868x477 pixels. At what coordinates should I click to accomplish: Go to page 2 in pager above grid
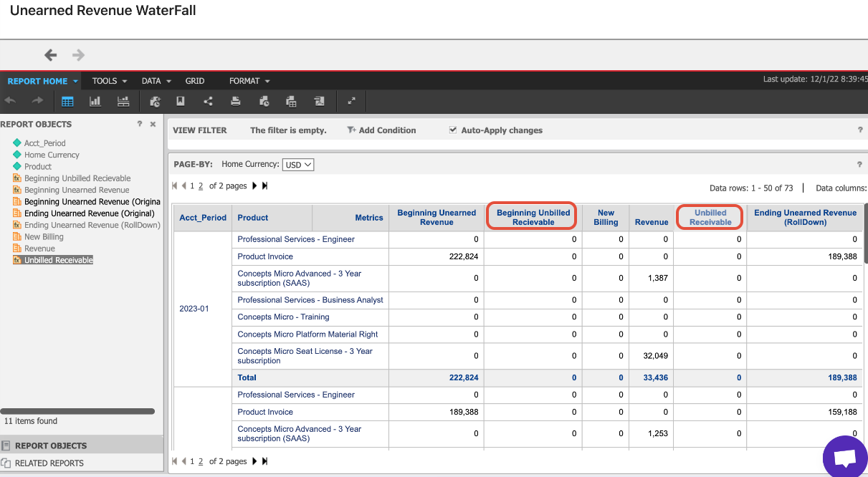point(201,186)
